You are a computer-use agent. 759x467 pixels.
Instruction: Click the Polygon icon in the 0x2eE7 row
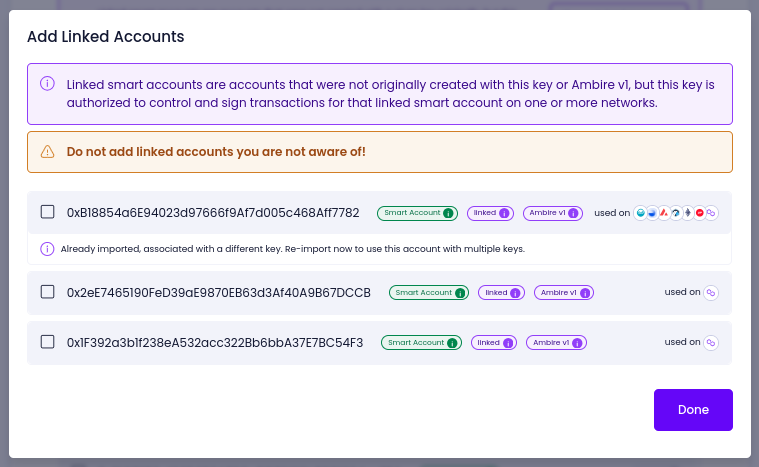click(711, 292)
